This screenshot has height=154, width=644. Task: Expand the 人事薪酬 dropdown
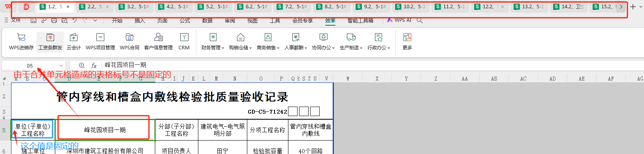click(x=296, y=42)
